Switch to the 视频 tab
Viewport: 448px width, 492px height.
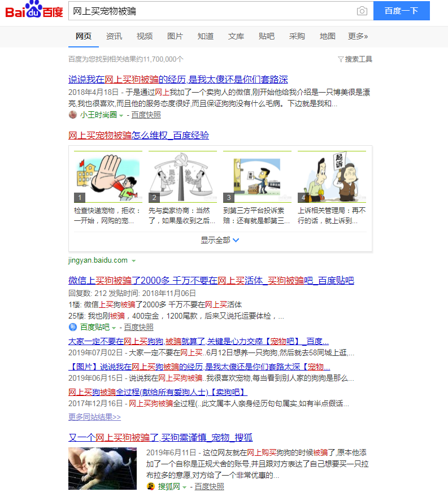[144, 36]
